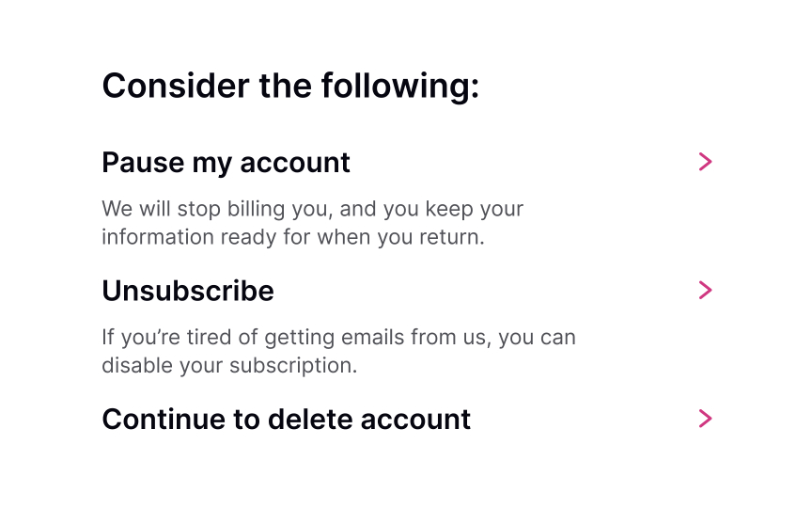Choose the Unsubscribe option
The image size is (812, 508).
(188, 291)
